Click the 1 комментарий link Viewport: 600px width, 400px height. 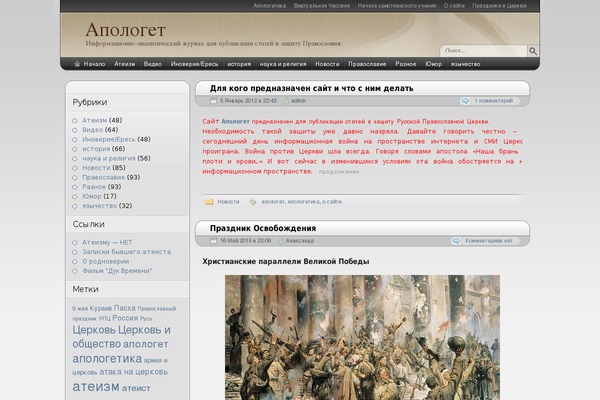point(494,101)
